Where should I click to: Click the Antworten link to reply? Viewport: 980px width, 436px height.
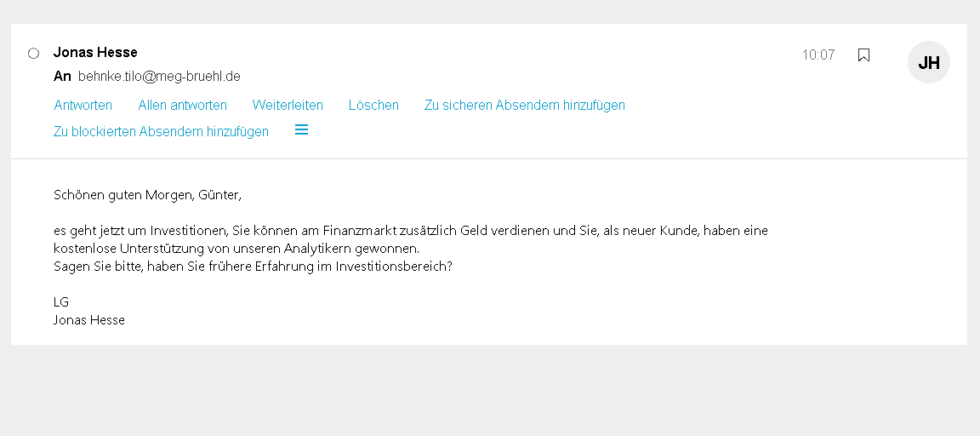click(83, 106)
